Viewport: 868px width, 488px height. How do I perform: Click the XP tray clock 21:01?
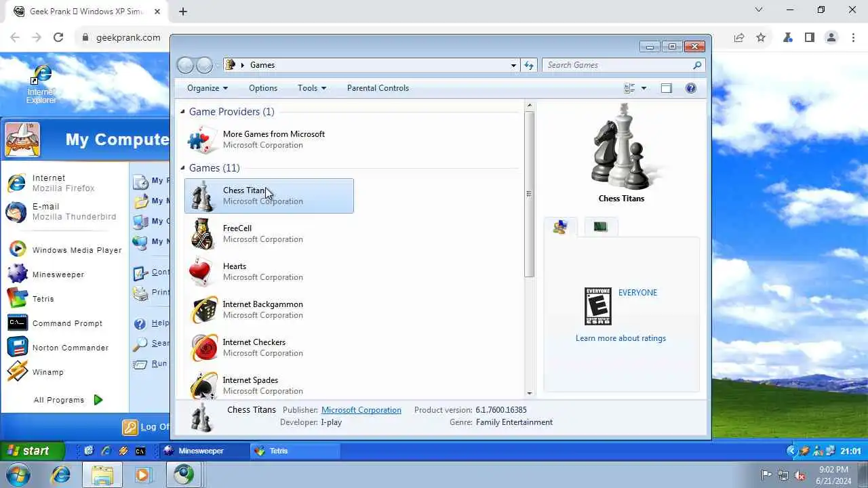850,451
